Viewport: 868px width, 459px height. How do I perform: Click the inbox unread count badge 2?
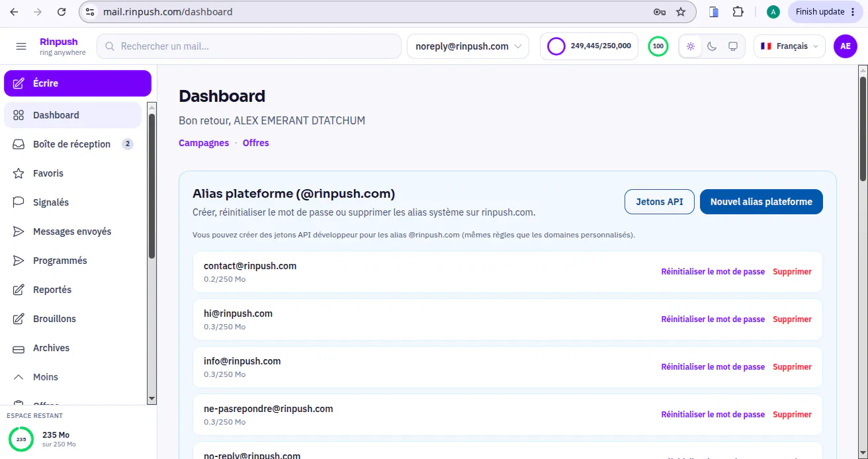point(128,144)
